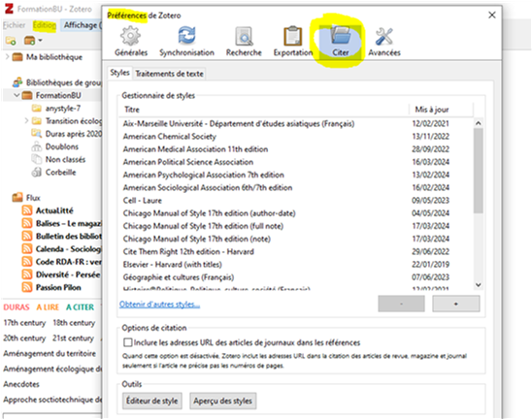Click Obtenir d'autres styles link
532x419 pixels.
[159, 305]
